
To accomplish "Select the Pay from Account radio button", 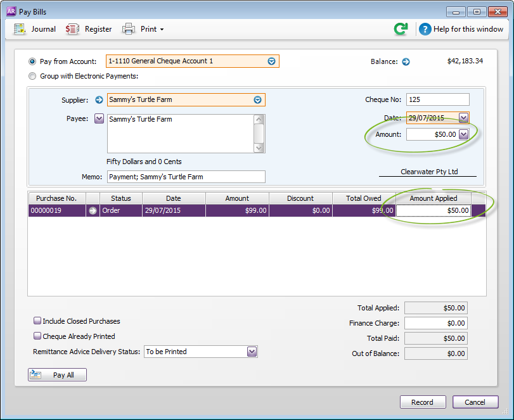I will coord(33,61).
